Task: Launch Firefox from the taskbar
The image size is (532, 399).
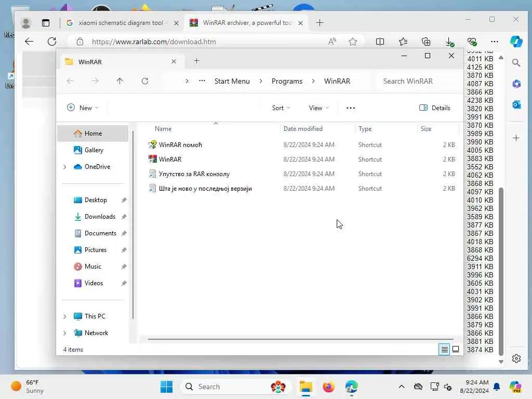Action: point(328,387)
